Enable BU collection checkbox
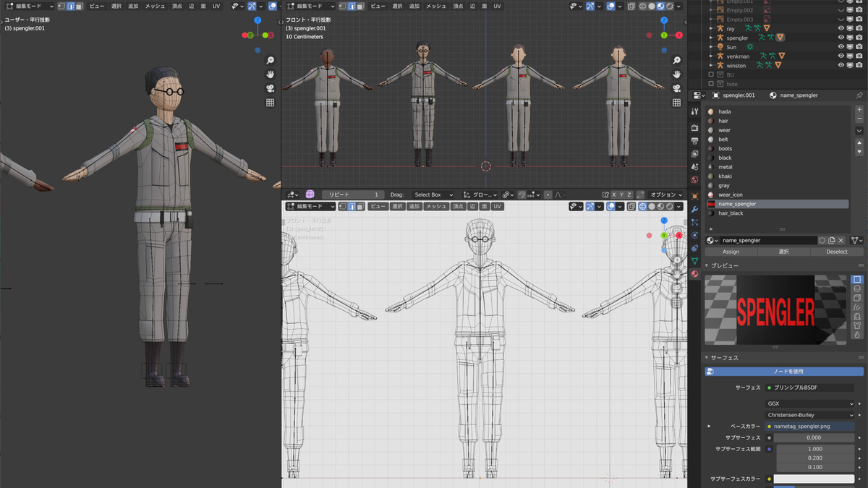The width and height of the screenshot is (868, 488). pos(711,74)
